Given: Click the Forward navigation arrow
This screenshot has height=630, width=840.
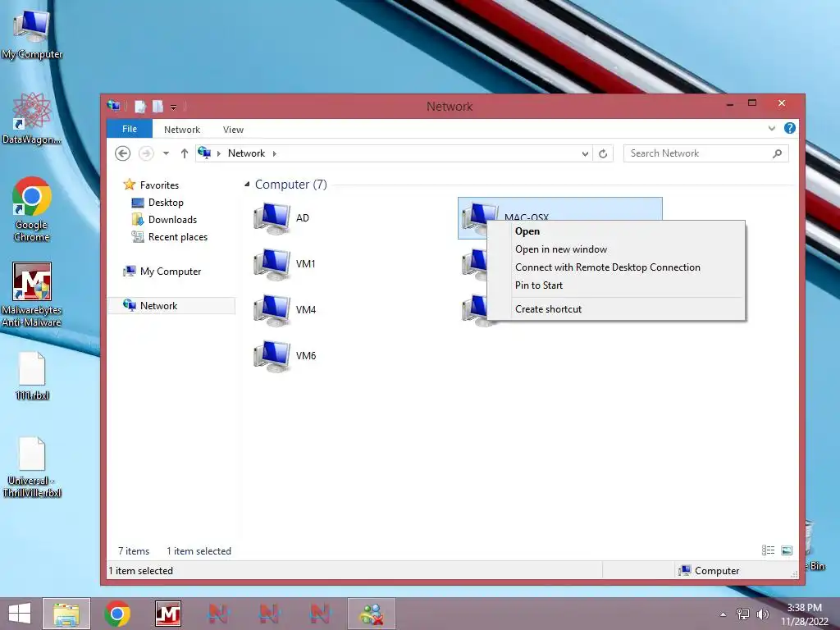Looking at the screenshot, I should (x=146, y=153).
